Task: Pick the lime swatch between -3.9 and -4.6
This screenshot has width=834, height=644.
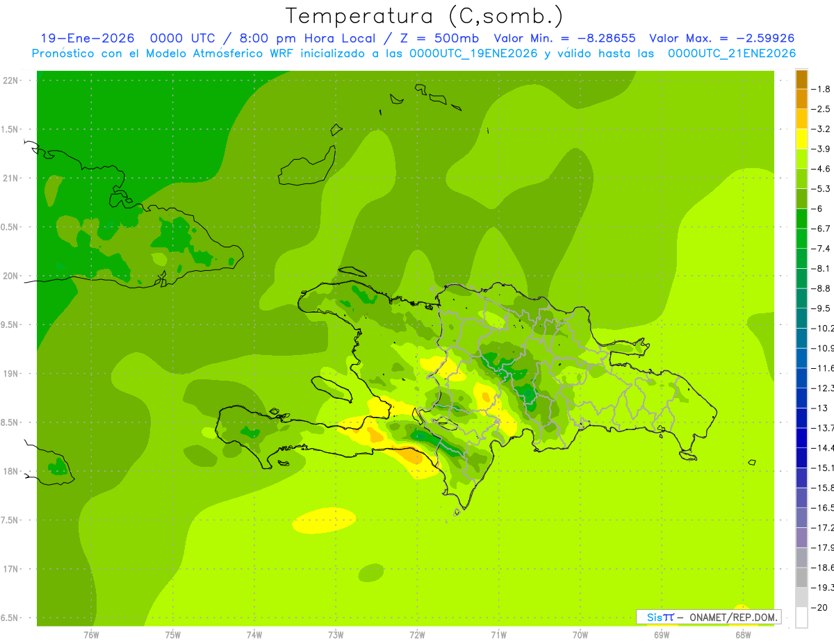Action: (801, 159)
